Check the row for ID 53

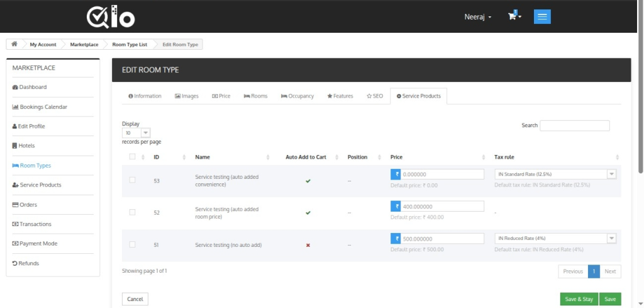132,180
